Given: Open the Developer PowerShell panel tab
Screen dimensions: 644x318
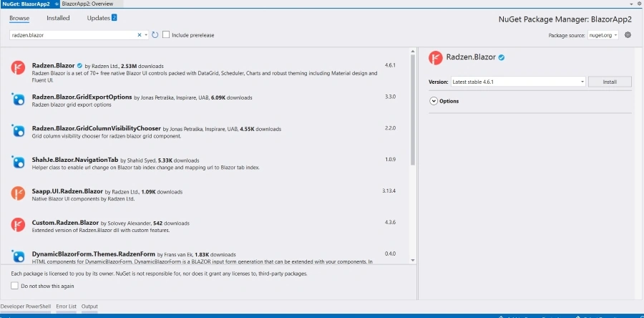Looking at the screenshot, I should (26, 307).
